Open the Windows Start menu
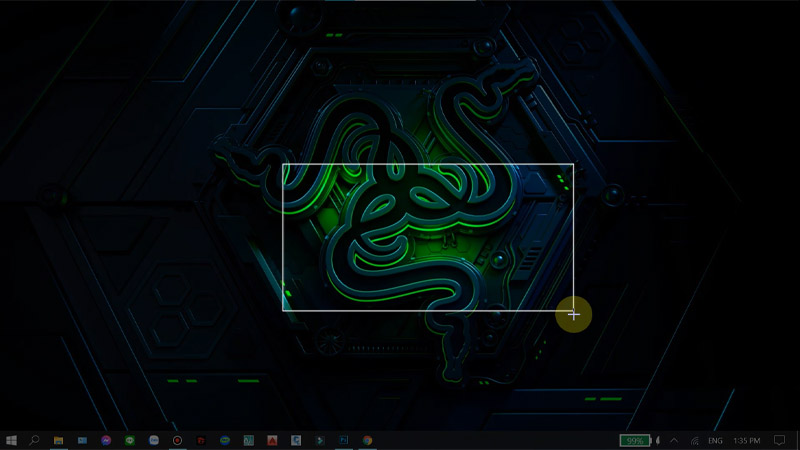The height and width of the screenshot is (450, 800). tap(11, 440)
